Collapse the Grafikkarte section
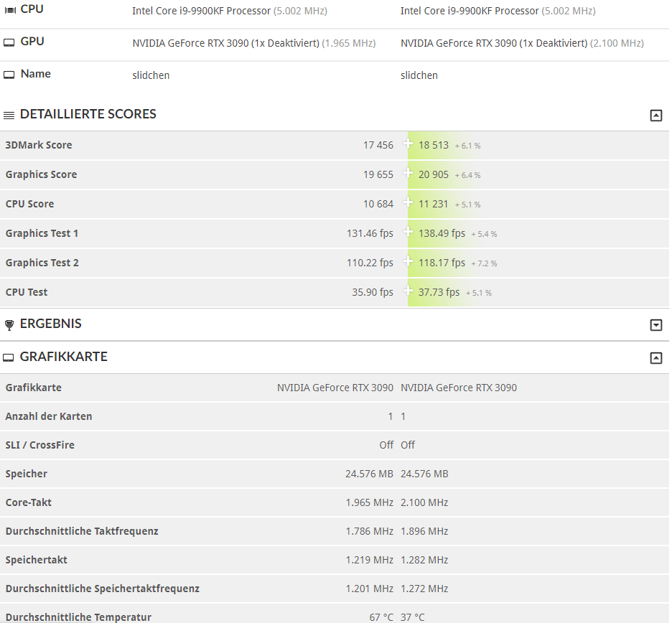The height and width of the screenshot is (623, 672). pos(655,357)
